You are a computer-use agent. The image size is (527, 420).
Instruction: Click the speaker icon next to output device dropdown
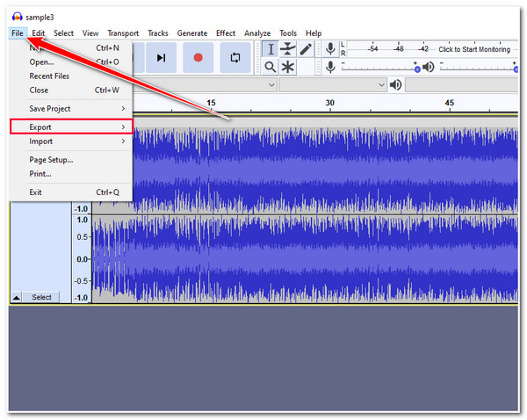(395, 84)
